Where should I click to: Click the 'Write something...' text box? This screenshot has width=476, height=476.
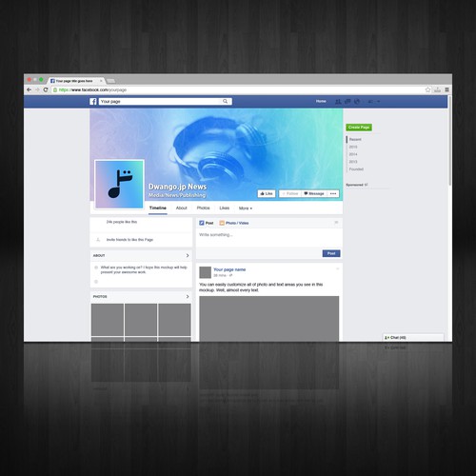pos(268,237)
